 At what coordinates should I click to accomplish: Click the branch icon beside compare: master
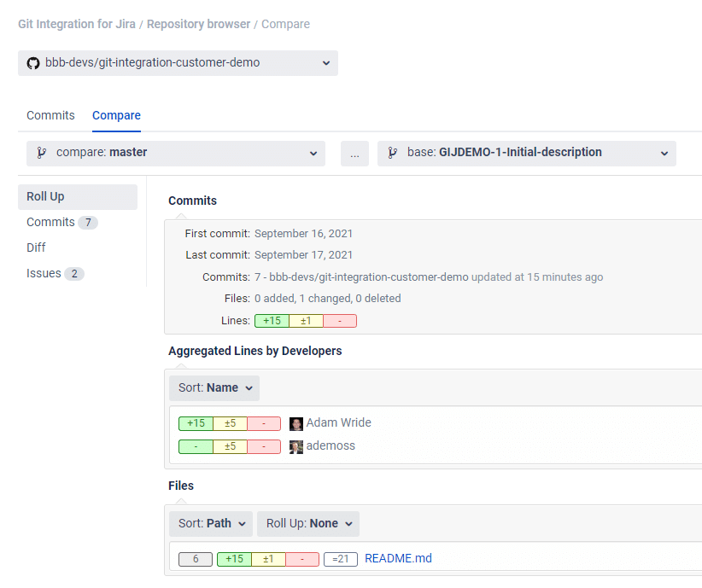[41, 153]
